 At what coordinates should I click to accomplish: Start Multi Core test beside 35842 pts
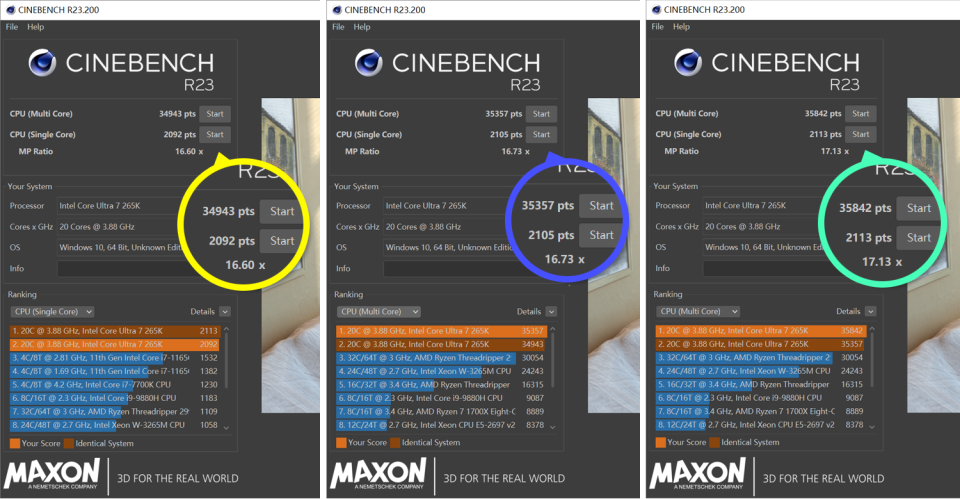861,114
